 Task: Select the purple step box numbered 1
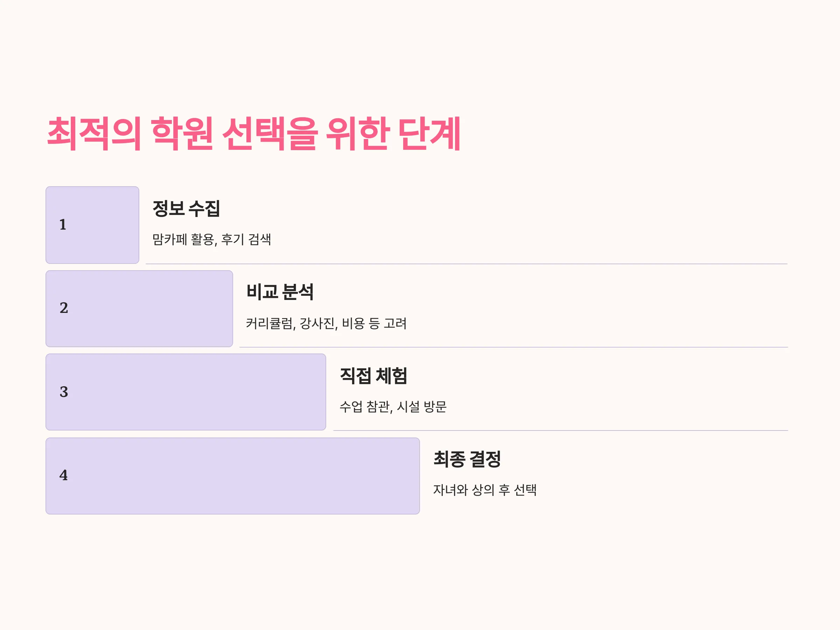92,225
